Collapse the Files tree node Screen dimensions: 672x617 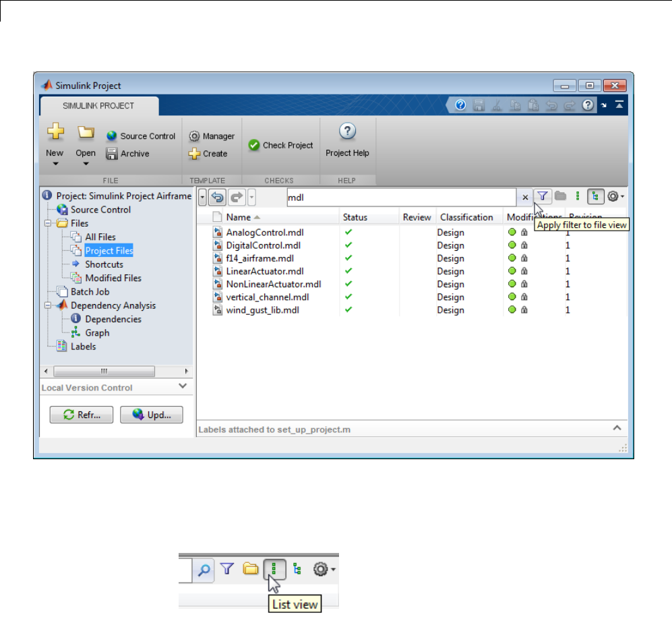48,223
